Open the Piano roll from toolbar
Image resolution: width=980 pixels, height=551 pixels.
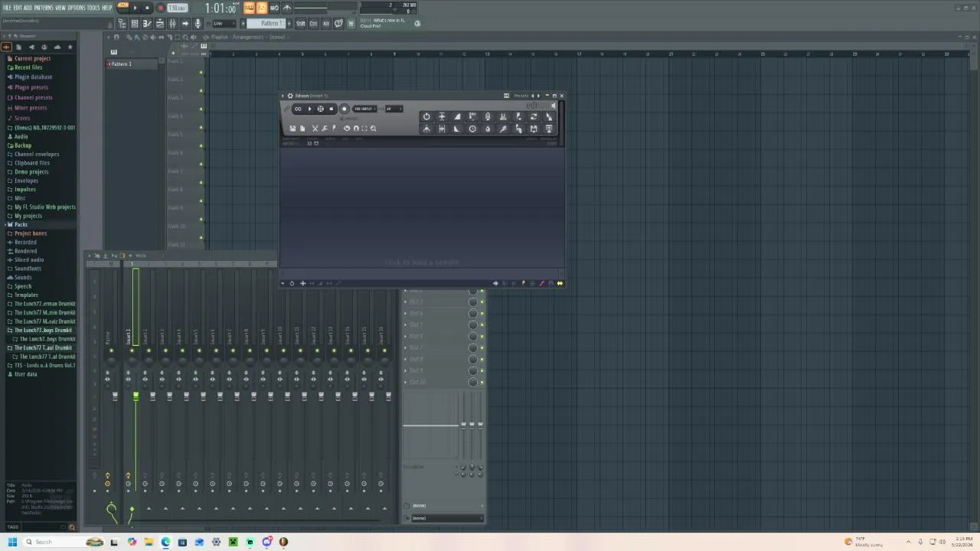147,24
